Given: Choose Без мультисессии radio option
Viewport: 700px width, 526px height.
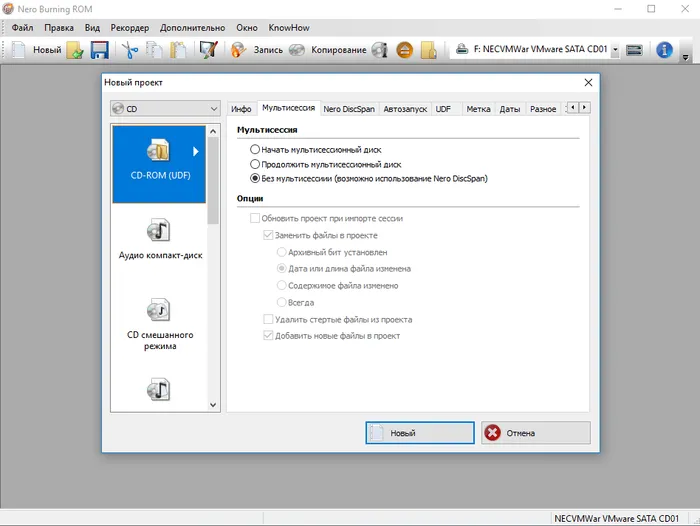Looking at the screenshot, I should [254, 178].
